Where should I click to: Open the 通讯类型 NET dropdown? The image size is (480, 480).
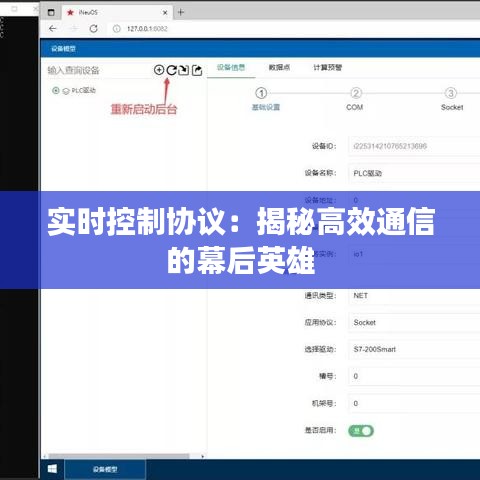pos(414,296)
